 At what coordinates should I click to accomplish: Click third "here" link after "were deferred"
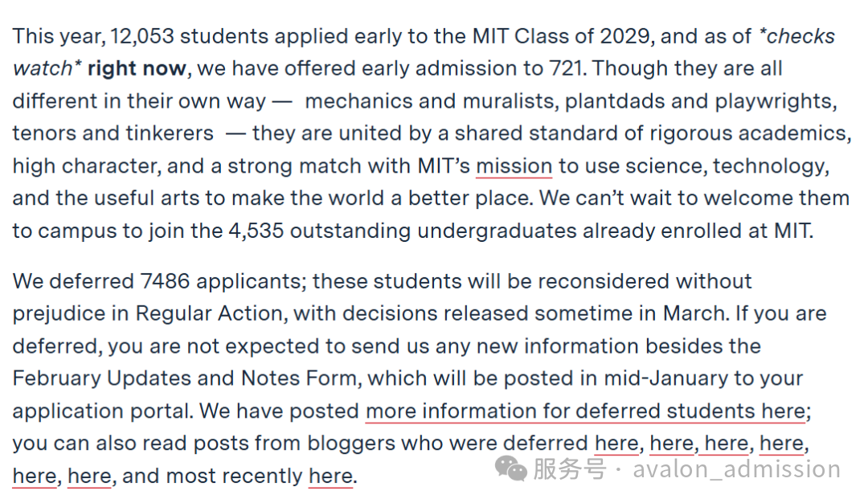[x=727, y=443]
